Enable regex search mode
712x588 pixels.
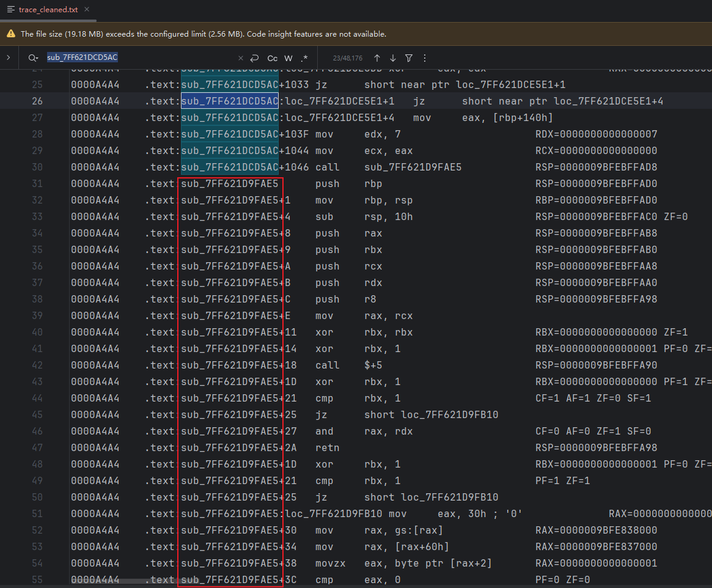(x=304, y=58)
